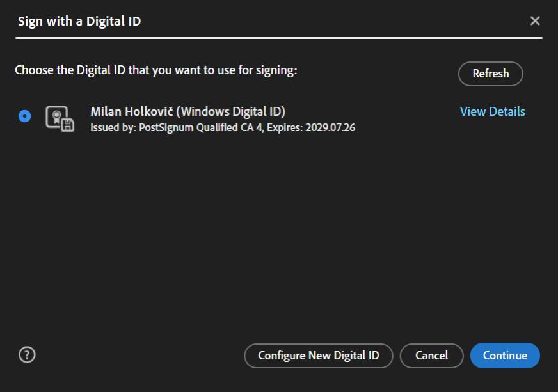
Task: Open View Details for the digital ID
Action: click(x=493, y=112)
